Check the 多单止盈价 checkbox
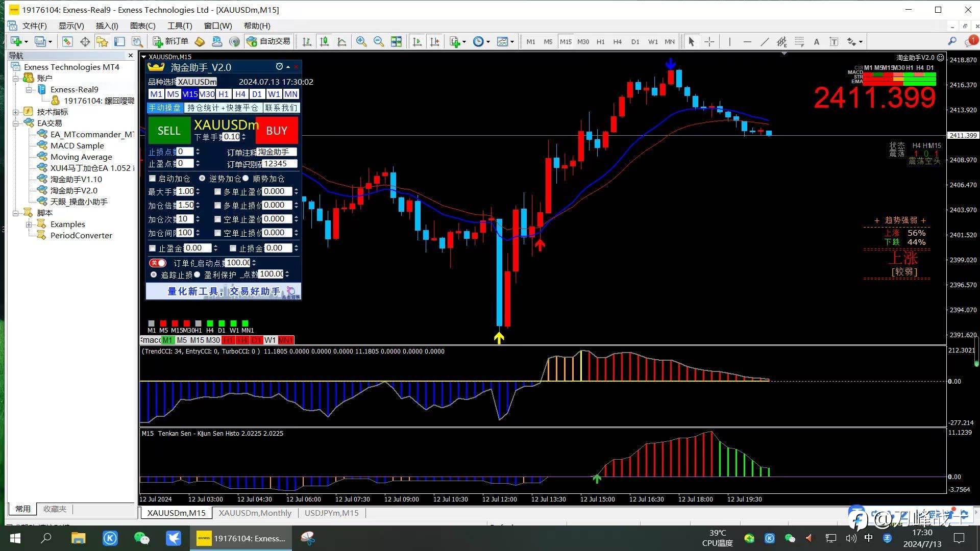This screenshot has height=551, width=980. [x=218, y=192]
